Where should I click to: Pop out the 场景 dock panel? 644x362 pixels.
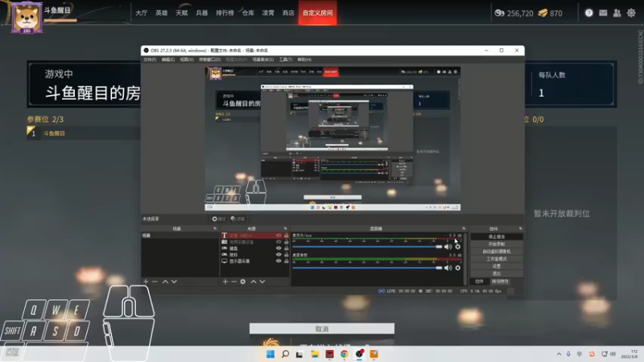[x=215, y=228]
